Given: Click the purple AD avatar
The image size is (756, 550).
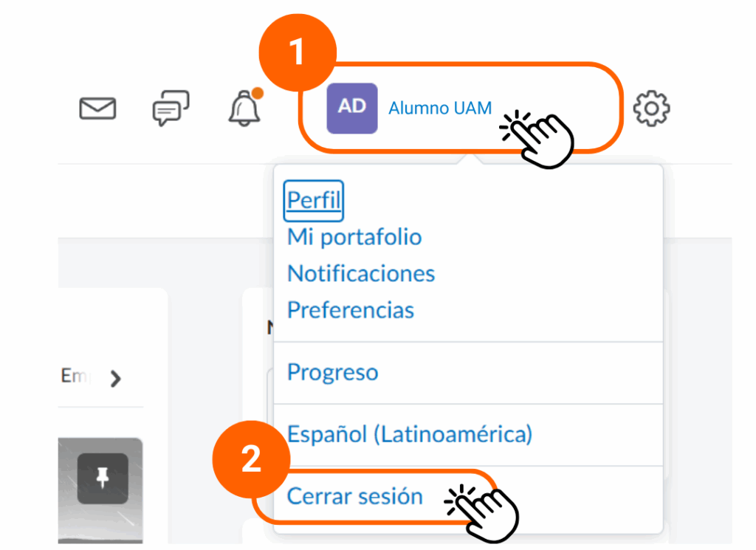Looking at the screenshot, I should click(352, 108).
